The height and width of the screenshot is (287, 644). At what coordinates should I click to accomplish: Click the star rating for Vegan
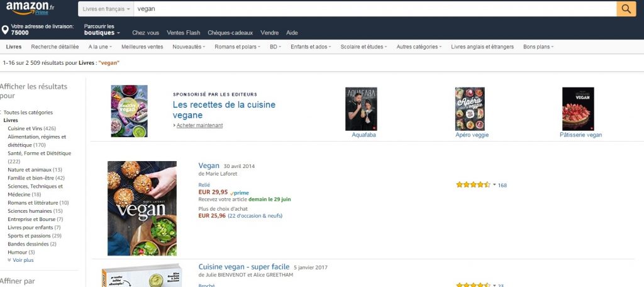tap(473, 185)
